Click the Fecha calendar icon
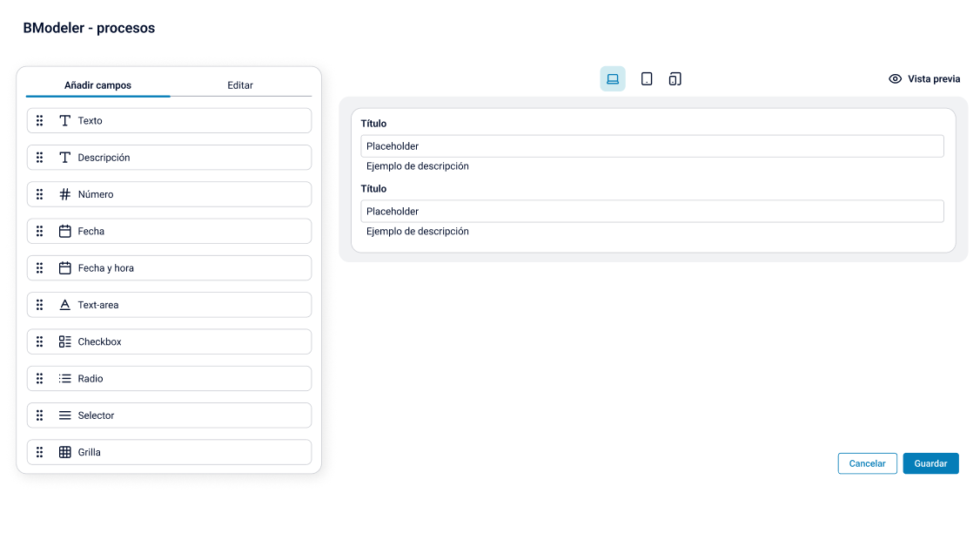Viewport: 980px width, 547px height. pos(64,232)
